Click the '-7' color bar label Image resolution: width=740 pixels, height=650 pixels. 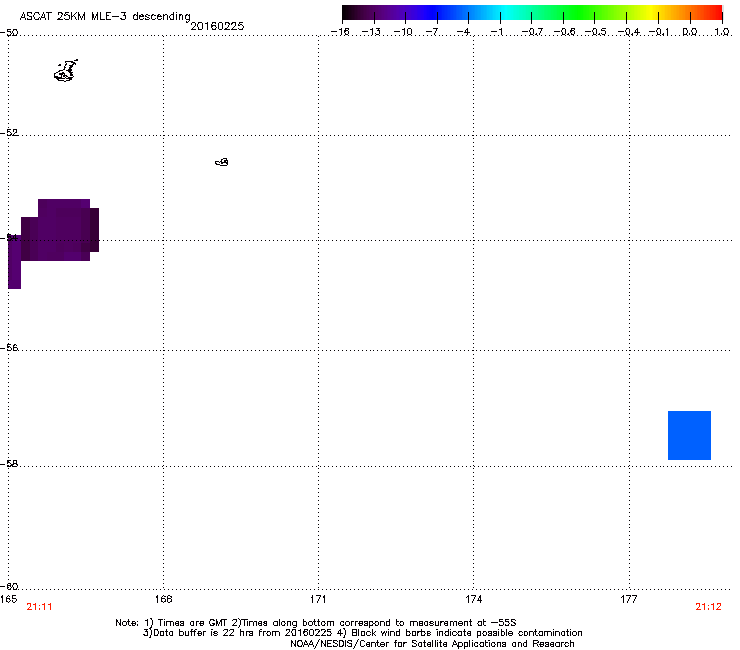pos(432,32)
